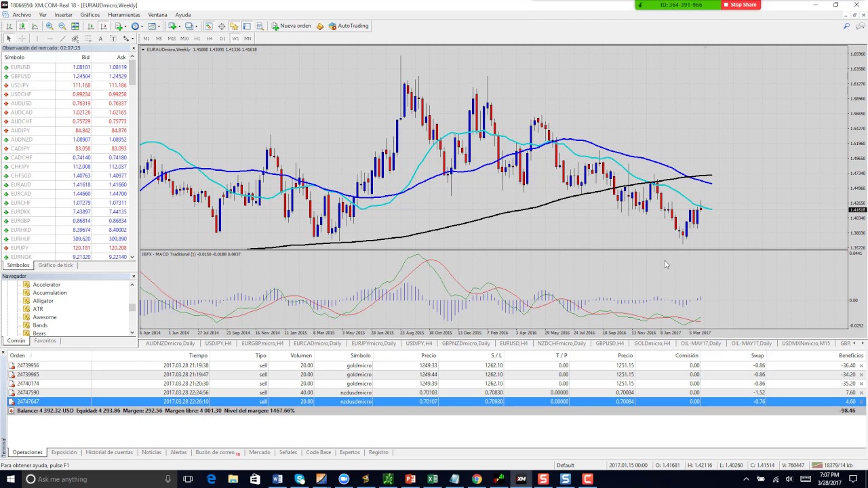Select the Fibonacci retracement tool

point(87,39)
